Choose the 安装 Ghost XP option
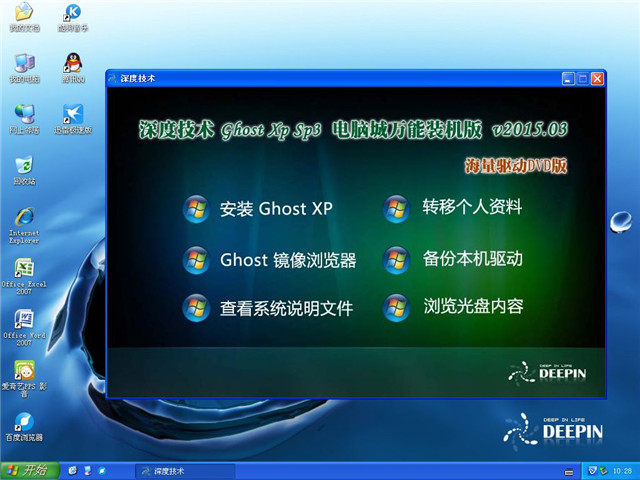The height and width of the screenshot is (480, 640). [x=258, y=209]
